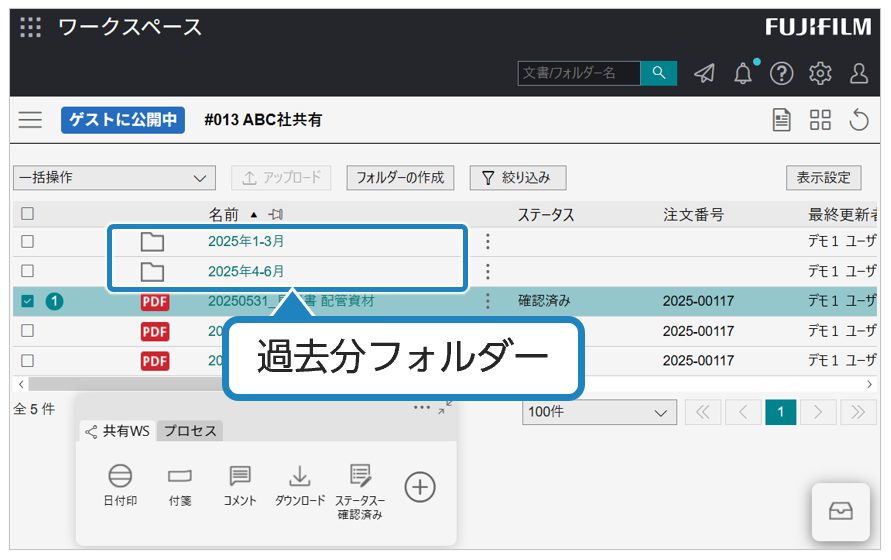This screenshot has height=560, width=891.
Task: Open the help question mark icon
Action: [x=781, y=73]
